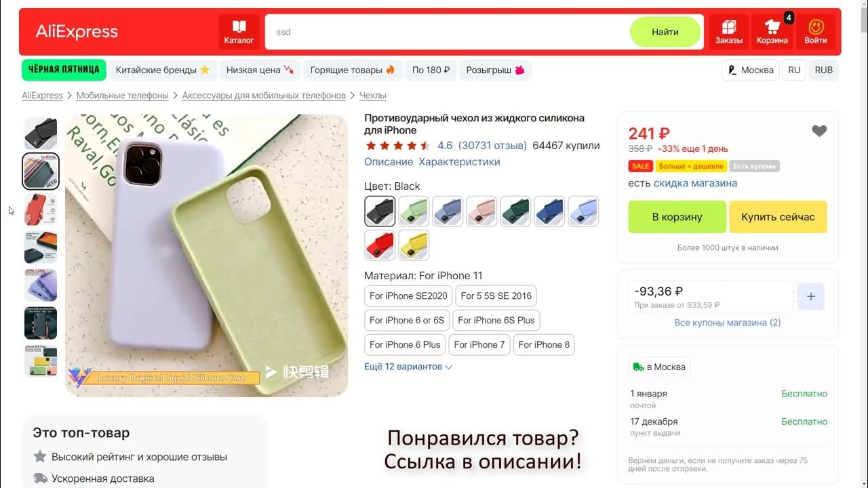Open the RUB currency selector
Viewport: 868px width, 488px height.
tap(823, 70)
